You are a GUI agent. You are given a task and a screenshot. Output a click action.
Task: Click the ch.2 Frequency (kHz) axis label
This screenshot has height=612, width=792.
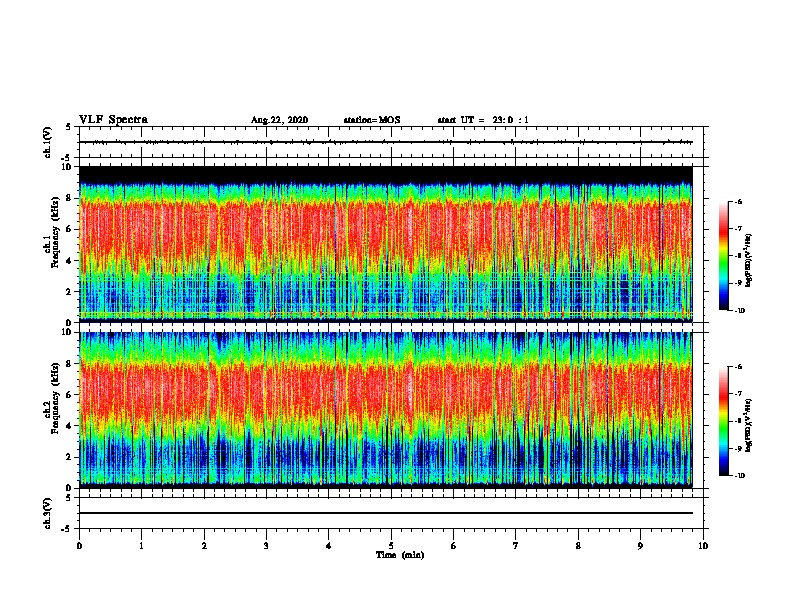coord(52,398)
